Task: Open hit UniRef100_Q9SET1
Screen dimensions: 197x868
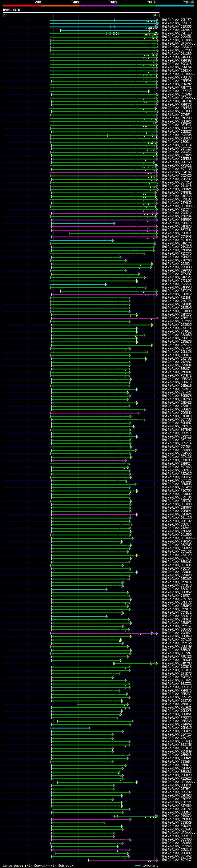Action: tap(177, 23)
